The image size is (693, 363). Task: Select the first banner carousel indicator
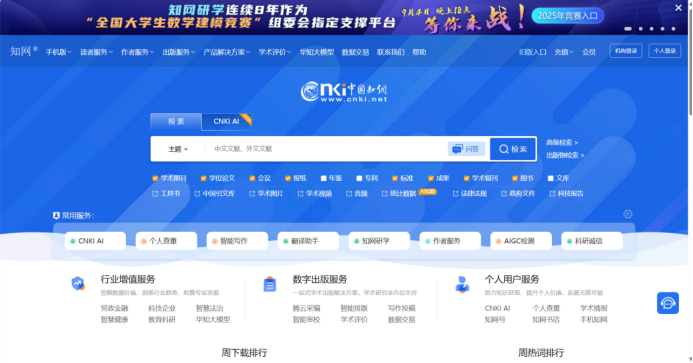click(x=628, y=29)
